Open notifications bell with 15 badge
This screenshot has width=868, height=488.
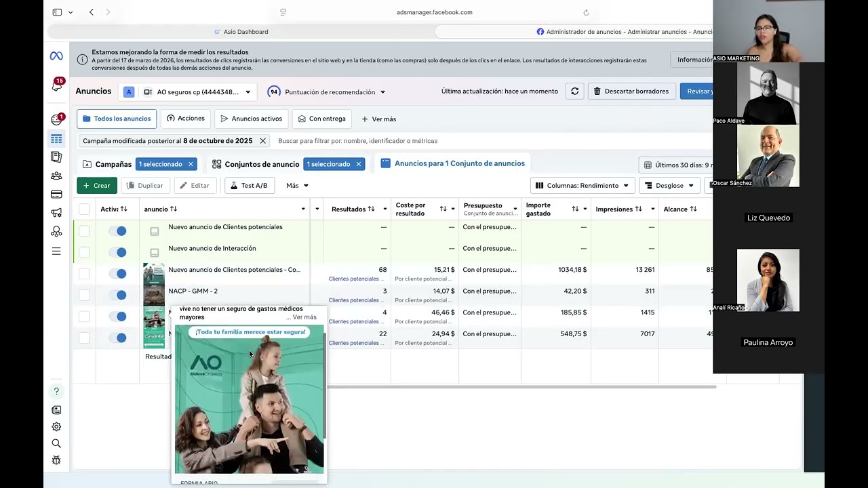click(x=57, y=86)
